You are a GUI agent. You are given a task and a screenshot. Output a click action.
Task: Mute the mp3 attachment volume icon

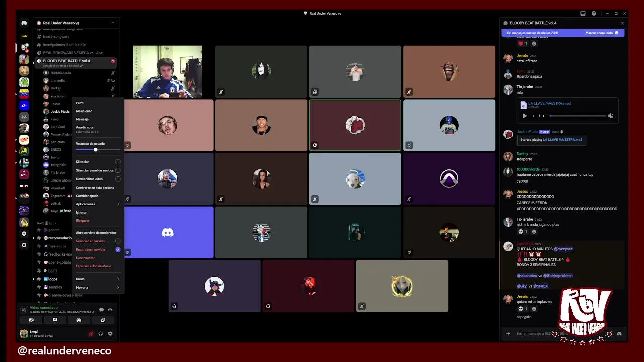tap(611, 116)
